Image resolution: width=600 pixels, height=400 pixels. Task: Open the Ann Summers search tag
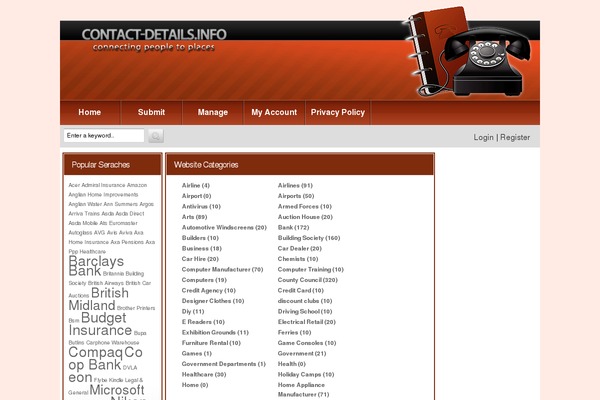[x=121, y=204]
